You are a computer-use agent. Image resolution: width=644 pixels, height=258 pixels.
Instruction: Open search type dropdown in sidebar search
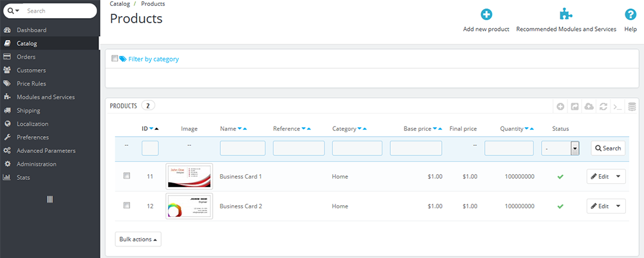[x=14, y=11]
